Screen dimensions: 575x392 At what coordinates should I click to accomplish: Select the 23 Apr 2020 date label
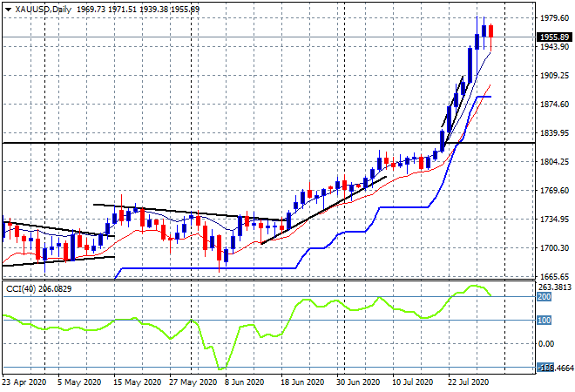point(24,382)
